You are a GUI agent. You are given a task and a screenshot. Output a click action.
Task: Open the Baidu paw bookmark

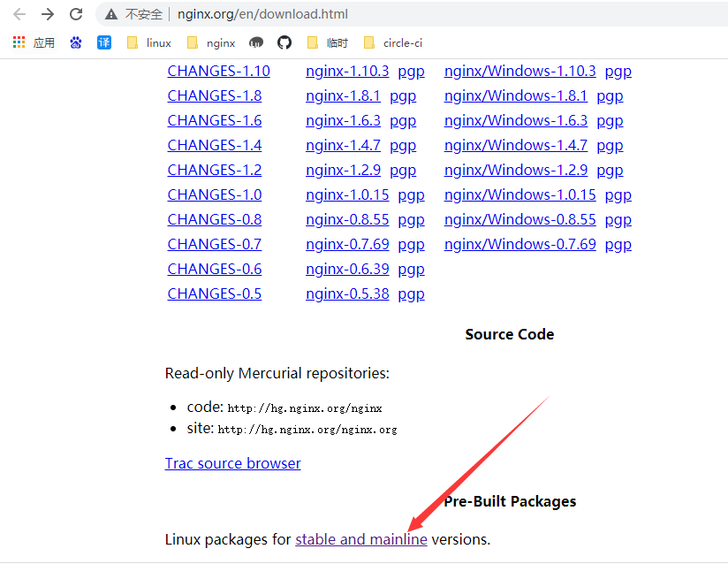pos(76,42)
